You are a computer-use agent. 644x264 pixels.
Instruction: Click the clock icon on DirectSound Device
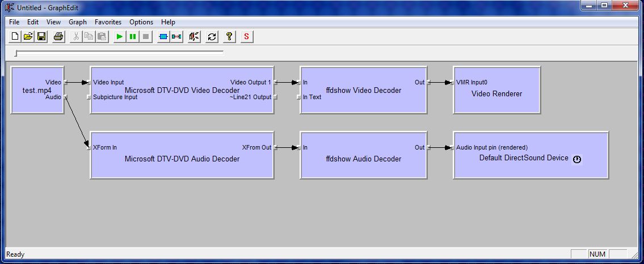[x=577, y=159]
